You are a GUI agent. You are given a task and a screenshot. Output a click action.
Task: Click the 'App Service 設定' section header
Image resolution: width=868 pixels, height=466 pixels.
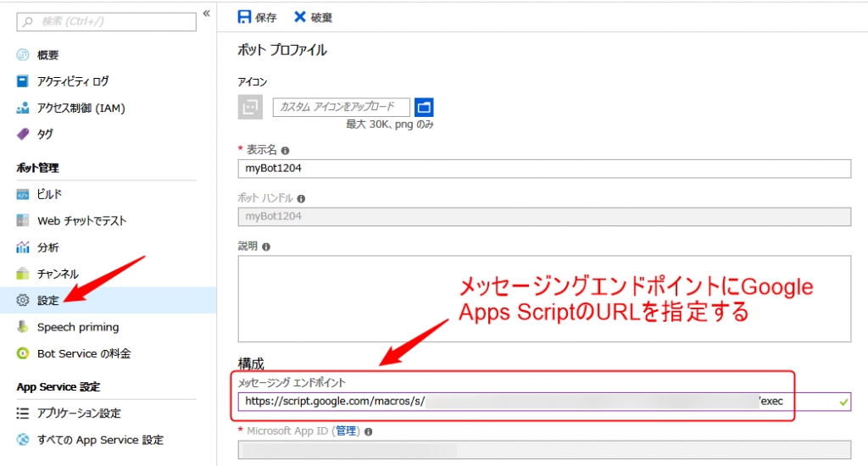pos(58,387)
